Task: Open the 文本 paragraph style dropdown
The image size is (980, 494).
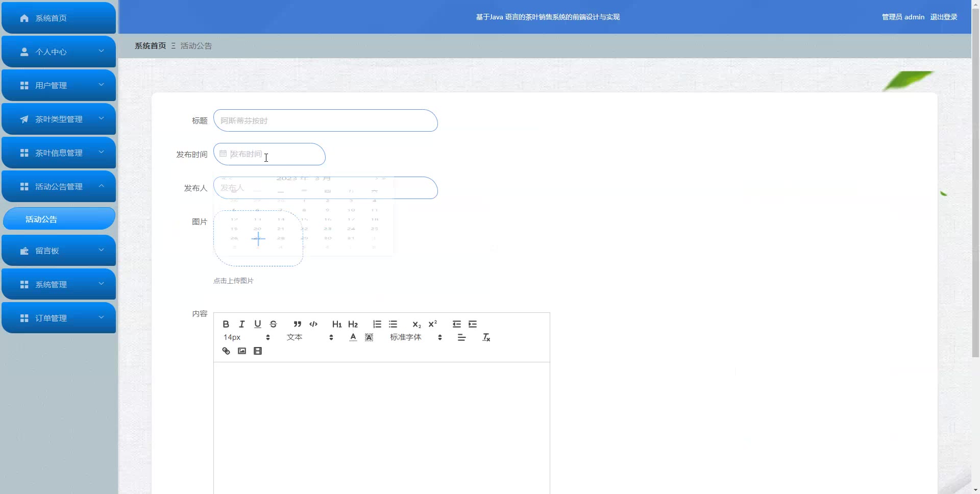Action: [310, 337]
